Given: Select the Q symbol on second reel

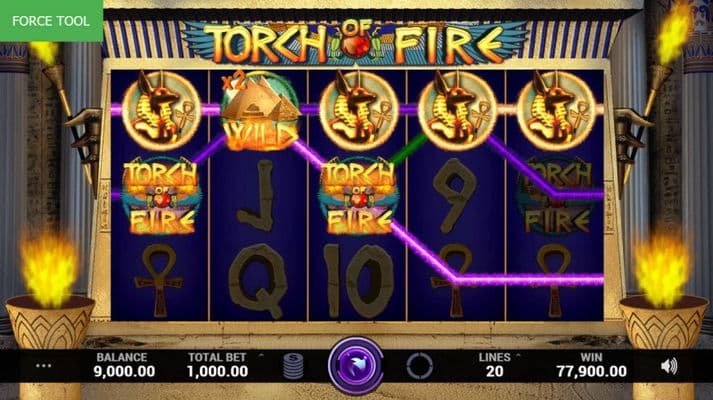Looking at the screenshot, I should pyautogui.click(x=258, y=280).
